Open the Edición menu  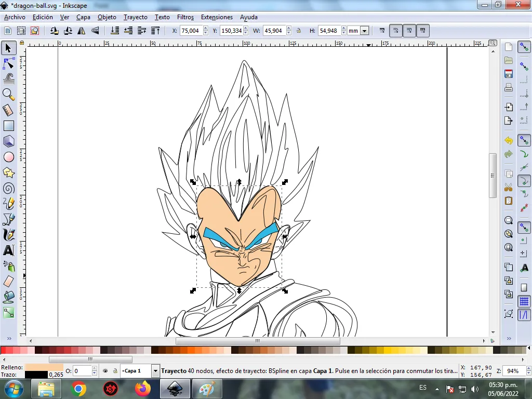click(x=43, y=17)
